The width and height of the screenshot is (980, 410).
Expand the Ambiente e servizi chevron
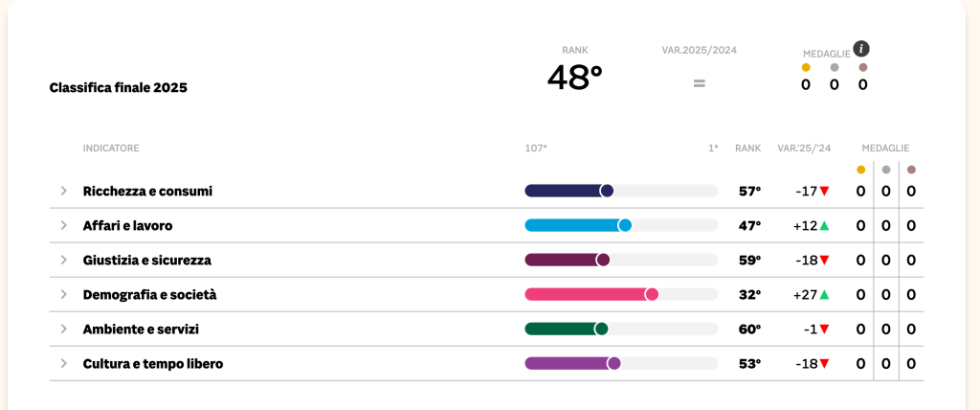[x=64, y=329]
